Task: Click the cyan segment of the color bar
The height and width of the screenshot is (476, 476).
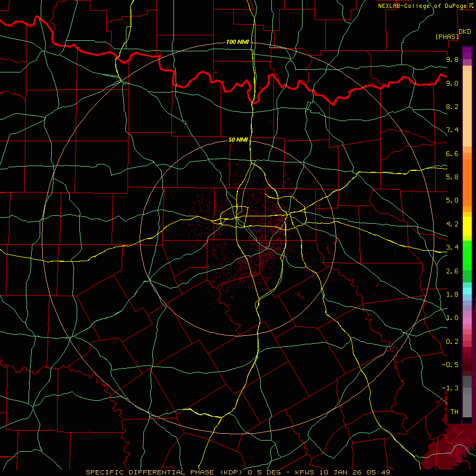Action: pos(467,291)
